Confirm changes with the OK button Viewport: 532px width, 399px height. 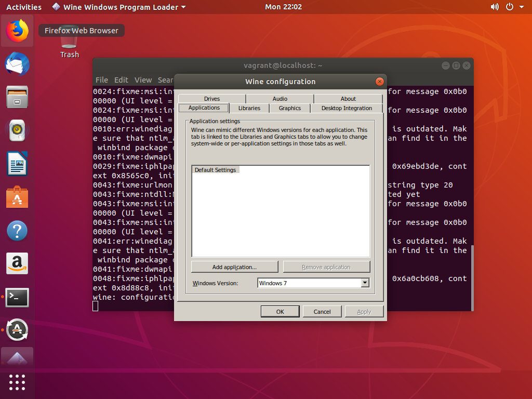pyautogui.click(x=280, y=311)
